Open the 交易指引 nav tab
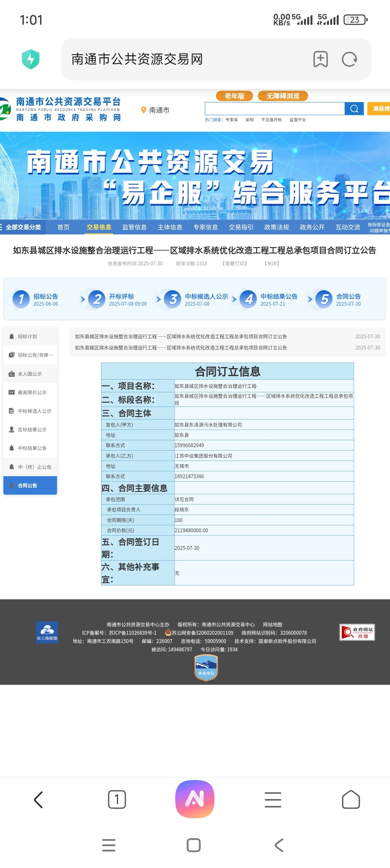The width and height of the screenshot is (390, 868). click(x=241, y=227)
